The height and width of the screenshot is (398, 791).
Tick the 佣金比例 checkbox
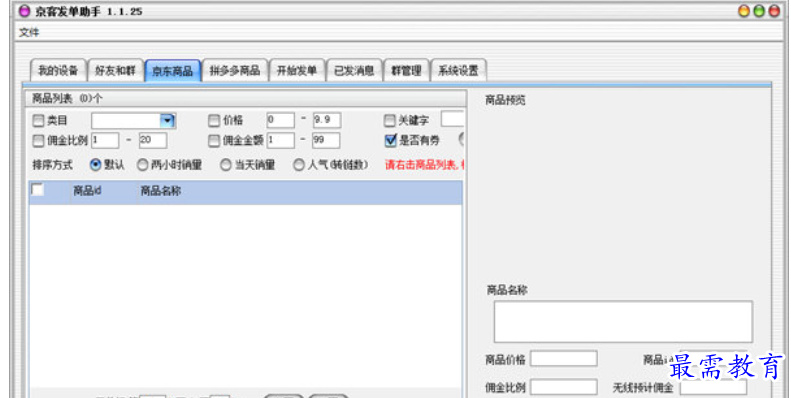click(x=38, y=141)
